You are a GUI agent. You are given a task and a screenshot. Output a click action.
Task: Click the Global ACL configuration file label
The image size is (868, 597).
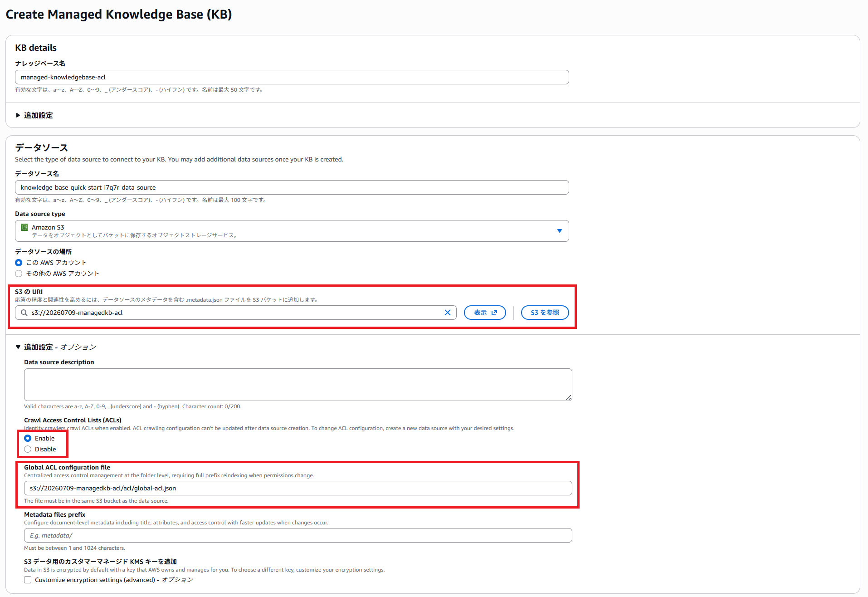click(x=67, y=467)
